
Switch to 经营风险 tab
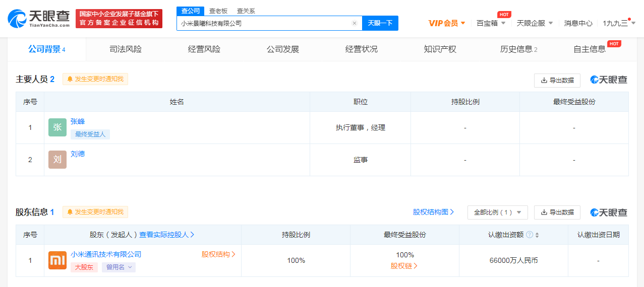tap(204, 49)
